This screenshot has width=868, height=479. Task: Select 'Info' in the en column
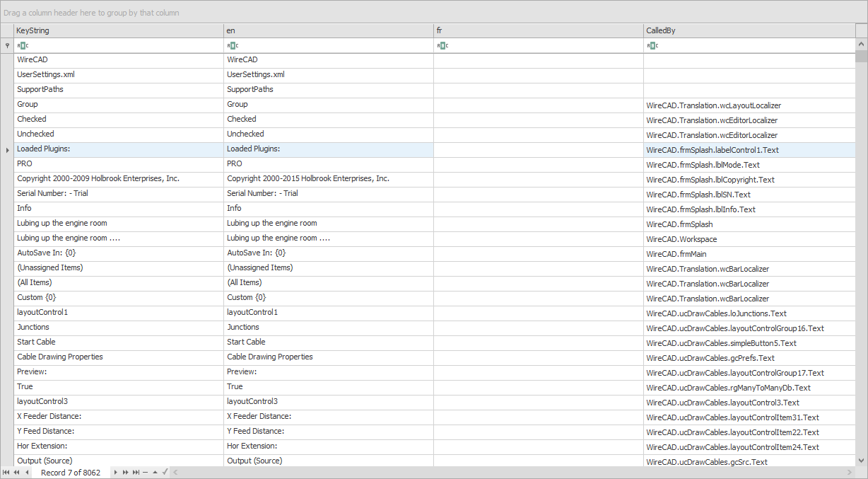point(329,209)
